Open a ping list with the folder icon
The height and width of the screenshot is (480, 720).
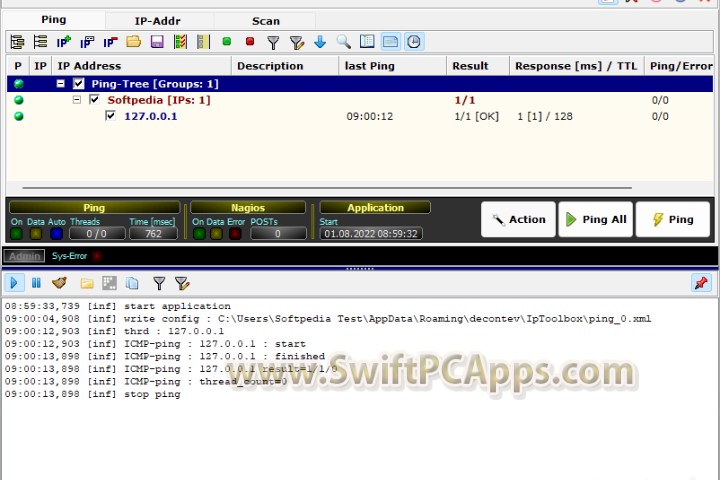[134, 42]
